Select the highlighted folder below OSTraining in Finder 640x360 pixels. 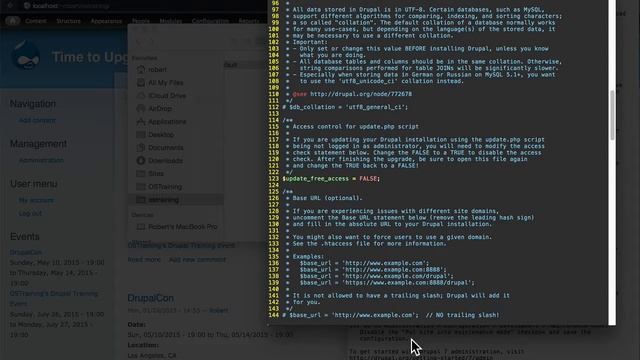[176, 200]
